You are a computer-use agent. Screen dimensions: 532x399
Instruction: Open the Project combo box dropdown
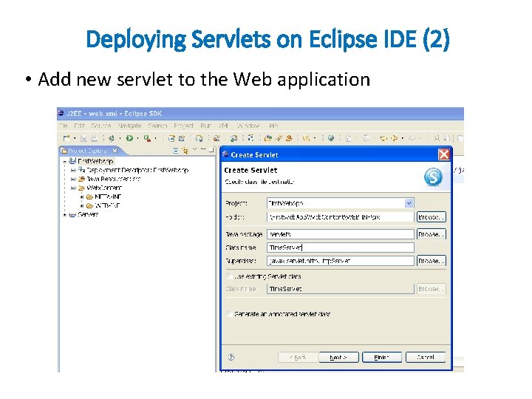coord(409,203)
